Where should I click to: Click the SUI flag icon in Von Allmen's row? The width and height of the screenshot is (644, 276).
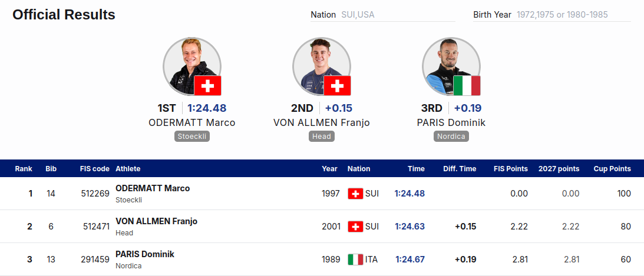(x=355, y=227)
